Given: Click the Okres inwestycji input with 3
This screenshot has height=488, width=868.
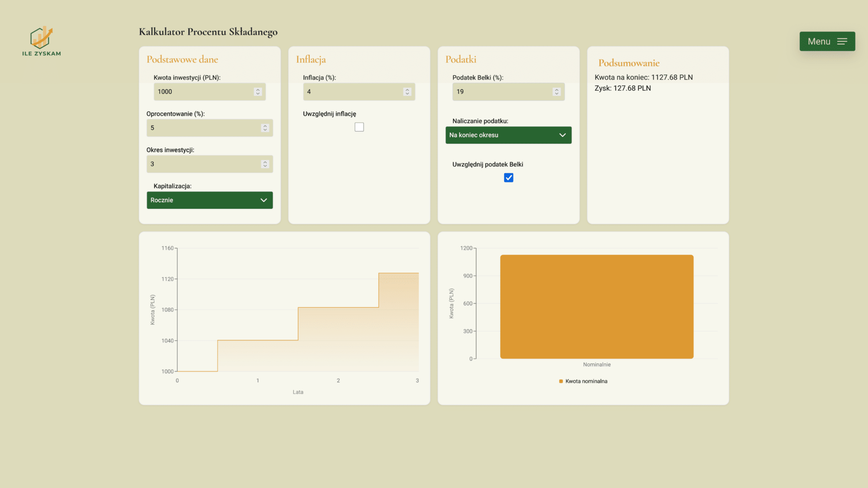Looking at the screenshot, I should pos(203,164).
